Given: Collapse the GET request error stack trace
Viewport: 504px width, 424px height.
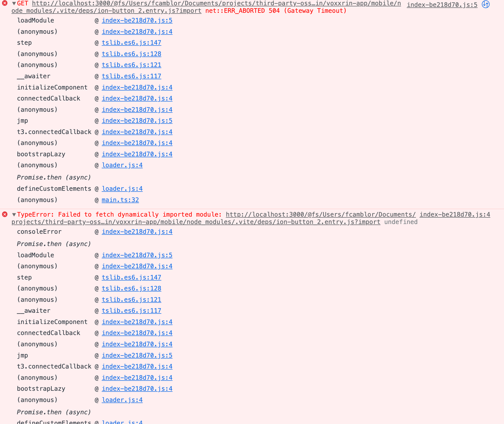Looking at the screenshot, I should pos(14,4).
